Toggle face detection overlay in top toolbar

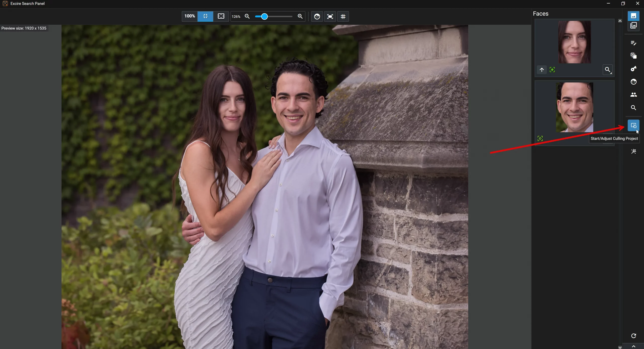[317, 17]
